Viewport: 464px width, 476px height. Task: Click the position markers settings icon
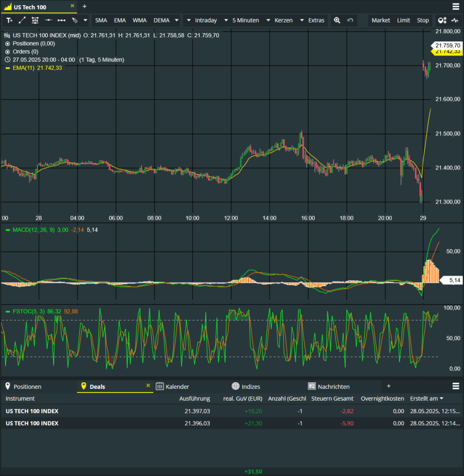coord(442,20)
